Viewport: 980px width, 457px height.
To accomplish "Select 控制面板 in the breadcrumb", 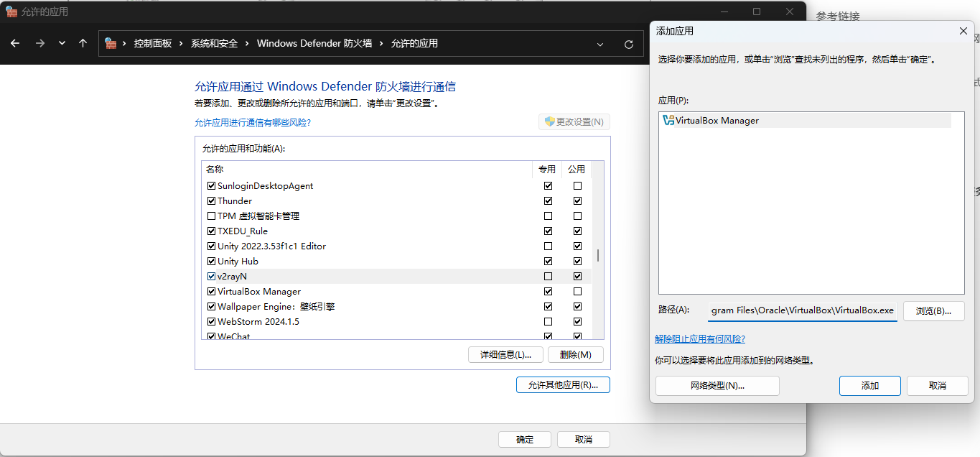I will pos(153,43).
